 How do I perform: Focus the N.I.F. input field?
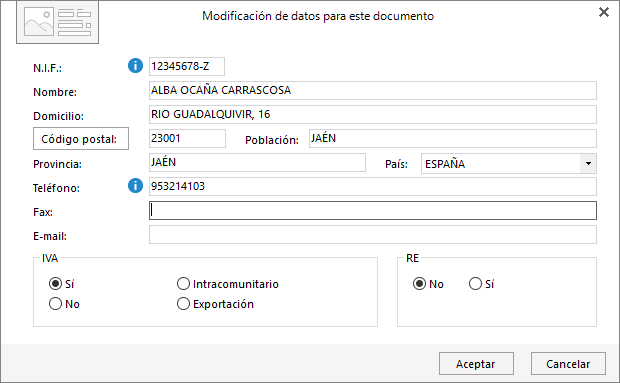click(187, 66)
